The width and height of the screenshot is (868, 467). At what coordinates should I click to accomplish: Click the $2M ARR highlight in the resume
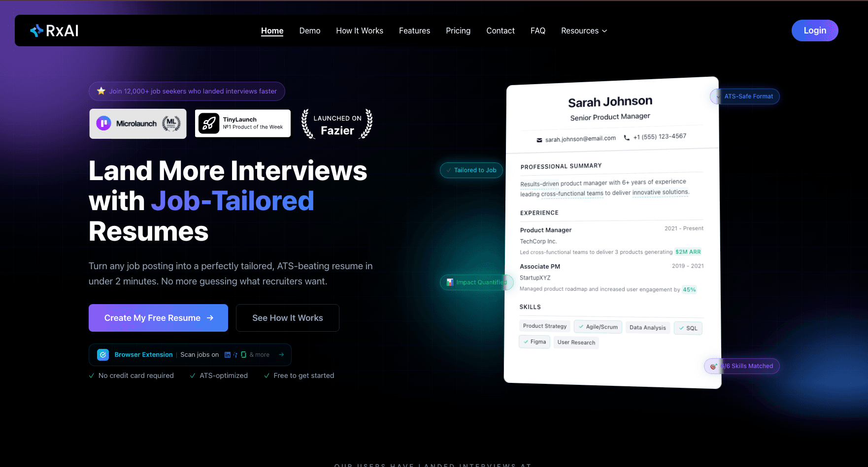688,252
